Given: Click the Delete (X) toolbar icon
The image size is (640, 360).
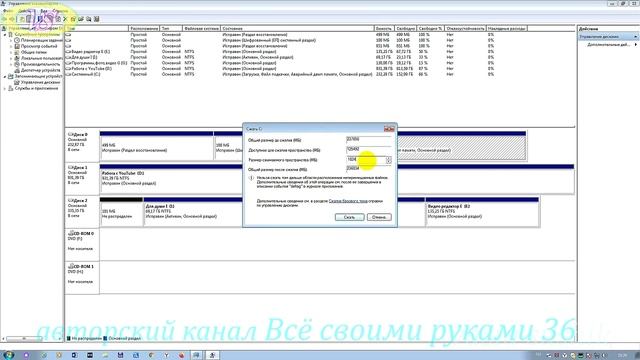Looking at the screenshot, I should [x=65, y=19].
